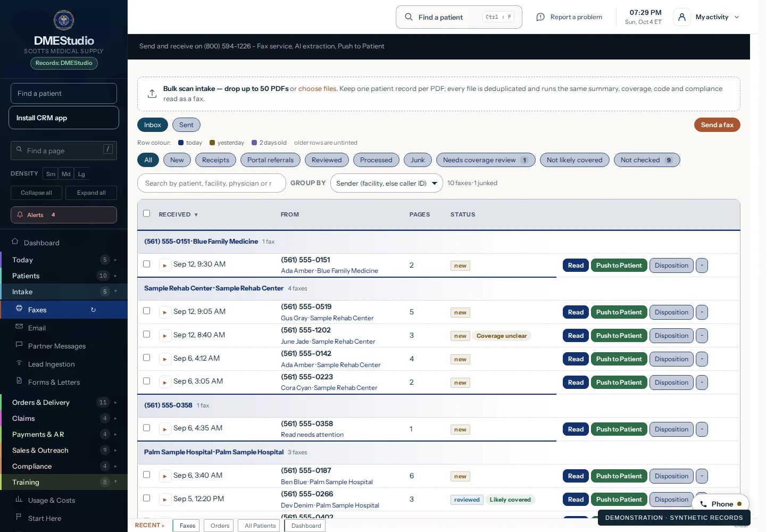Click the Find a page input
766x532 pixels.
coord(64,151)
